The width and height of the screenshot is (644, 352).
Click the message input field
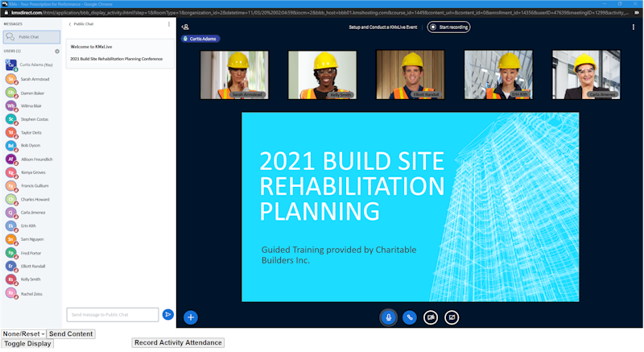pos(113,315)
